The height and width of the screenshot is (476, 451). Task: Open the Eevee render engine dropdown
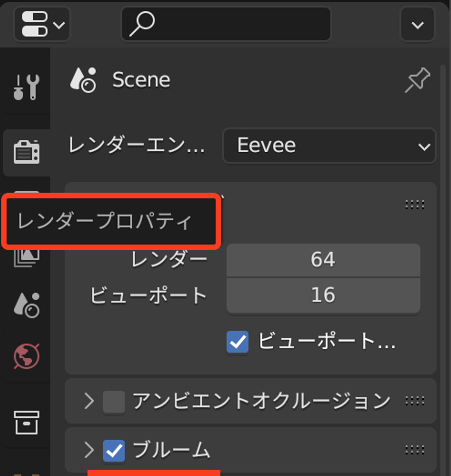(330, 146)
